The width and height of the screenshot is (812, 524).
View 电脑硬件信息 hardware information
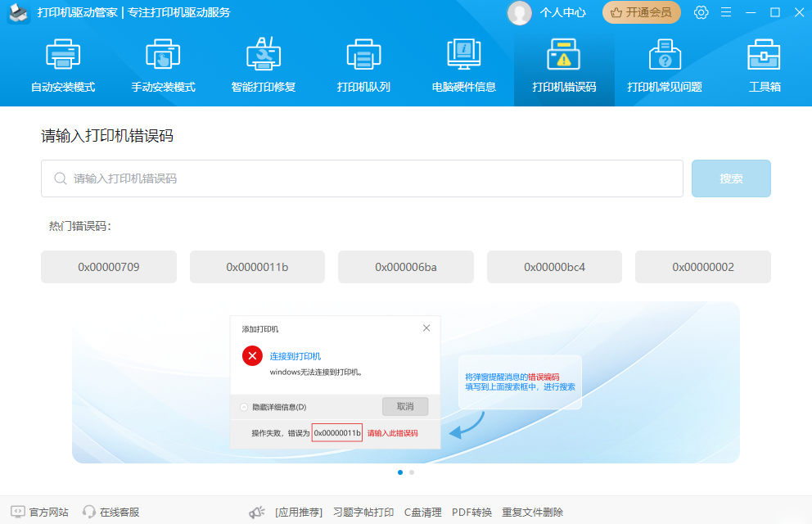coord(463,65)
